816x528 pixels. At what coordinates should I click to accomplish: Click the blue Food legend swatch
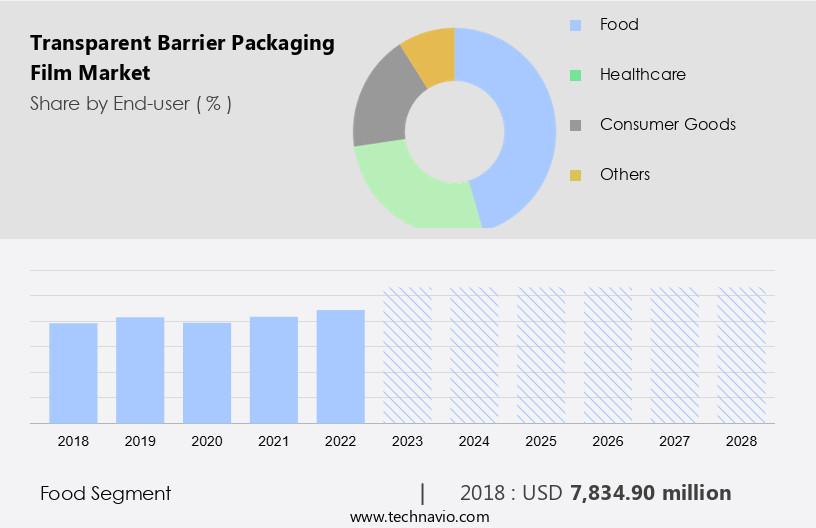point(576,25)
